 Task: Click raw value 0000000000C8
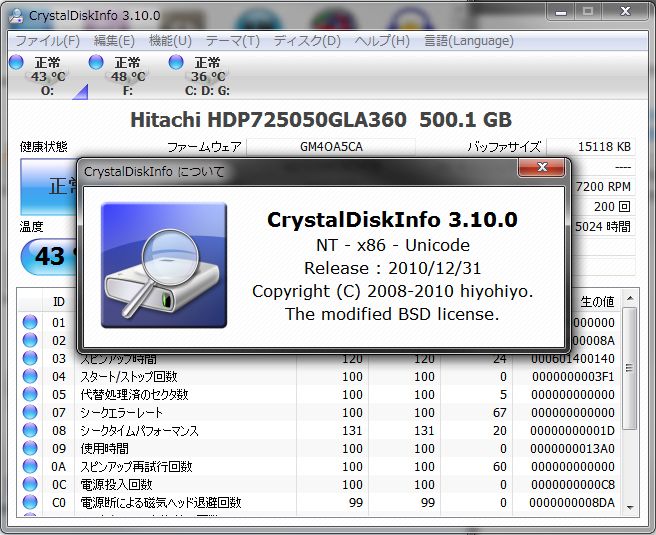(x=573, y=484)
